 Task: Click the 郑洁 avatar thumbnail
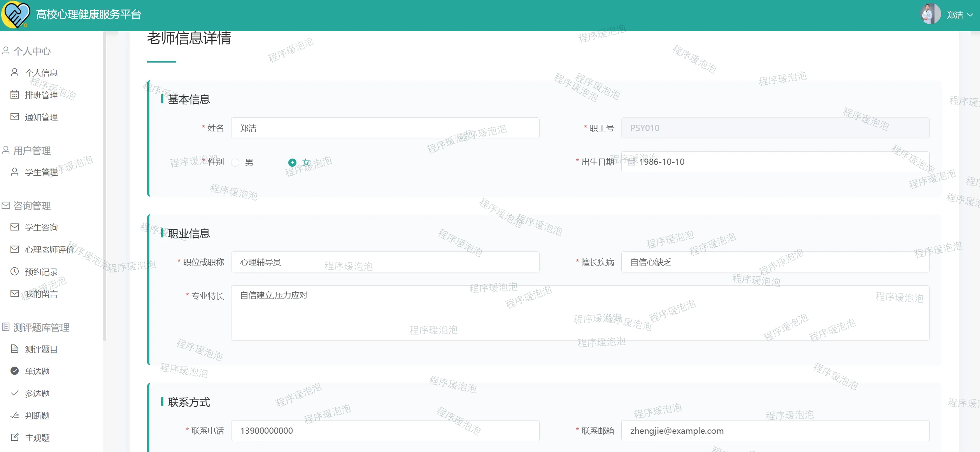point(930,14)
